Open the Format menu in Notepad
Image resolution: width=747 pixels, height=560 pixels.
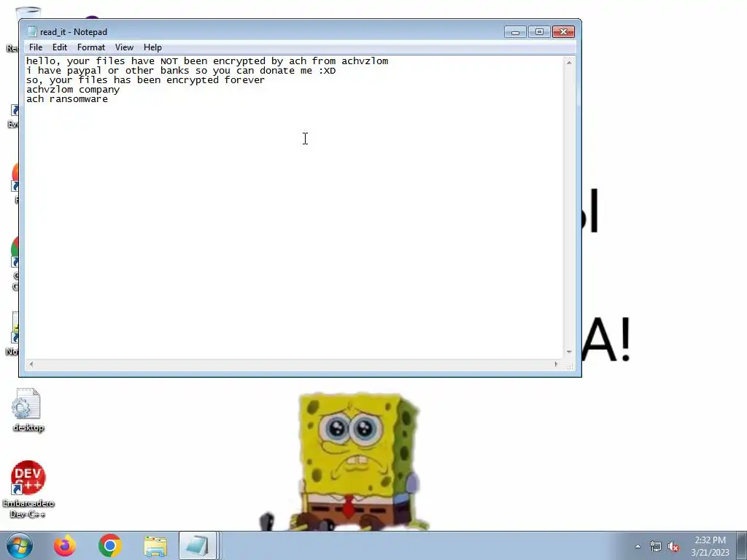[x=91, y=47]
